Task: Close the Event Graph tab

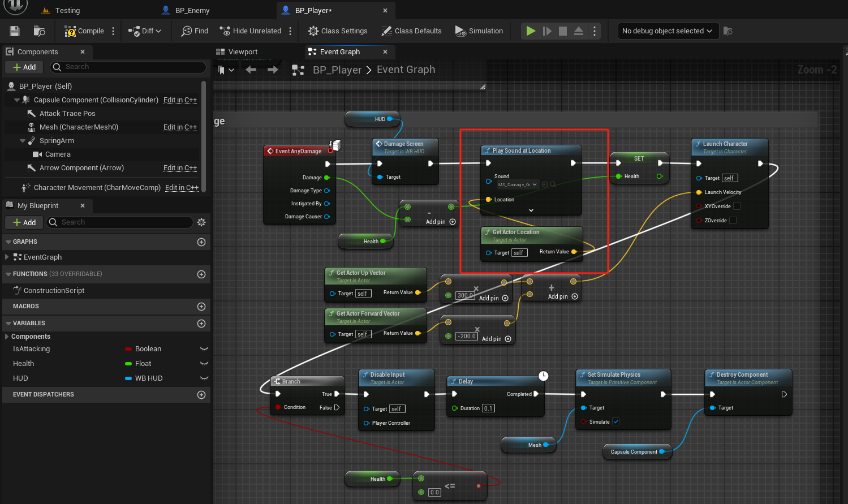Action: pyautogui.click(x=385, y=52)
